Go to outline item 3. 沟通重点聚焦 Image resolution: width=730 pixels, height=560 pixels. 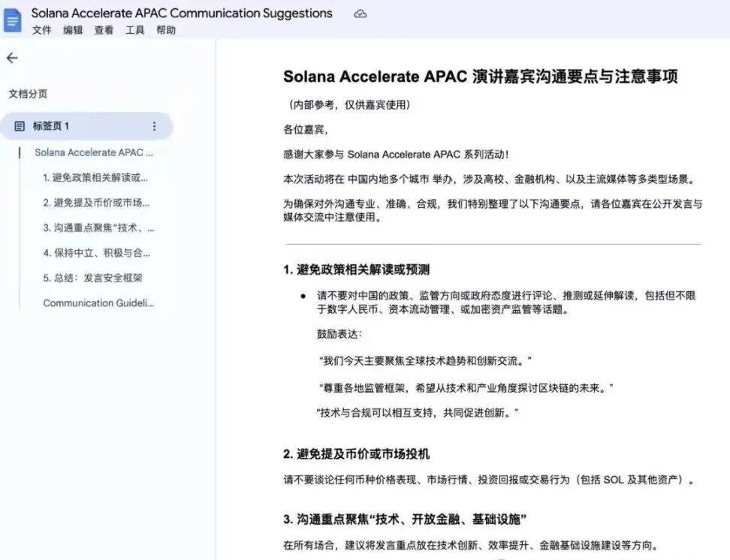click(98, 227)
